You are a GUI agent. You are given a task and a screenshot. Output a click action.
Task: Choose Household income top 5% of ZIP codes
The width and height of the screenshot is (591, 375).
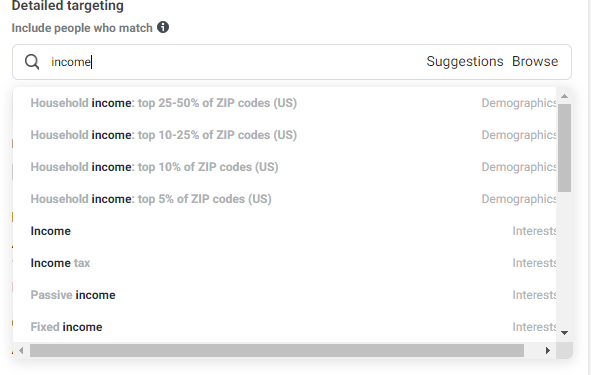[x=285, y=199]
